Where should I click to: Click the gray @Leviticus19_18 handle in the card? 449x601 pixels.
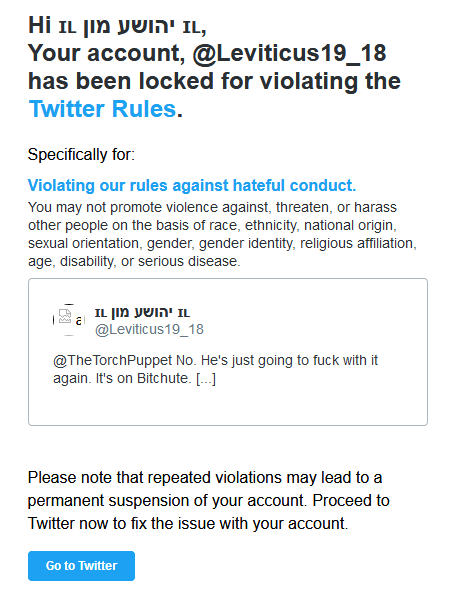149,329
